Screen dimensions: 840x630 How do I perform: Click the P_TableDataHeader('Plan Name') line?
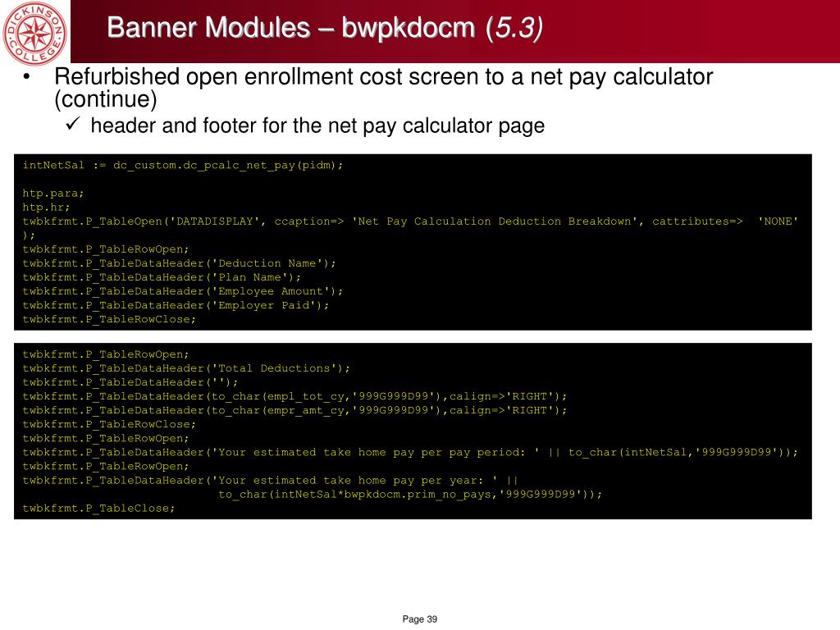[x=162, y=277]
